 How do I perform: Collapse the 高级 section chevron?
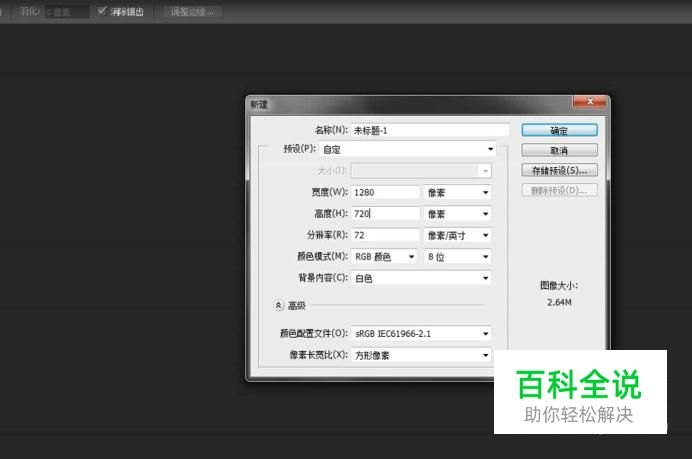tap(279, 305)
